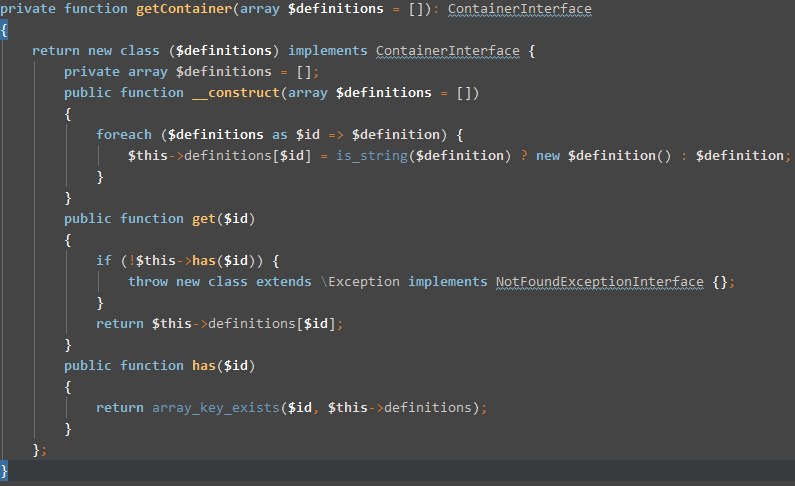795x486 pixels.
Task: Click '$id => $definition' in the foreach
Action: (368, 135)
